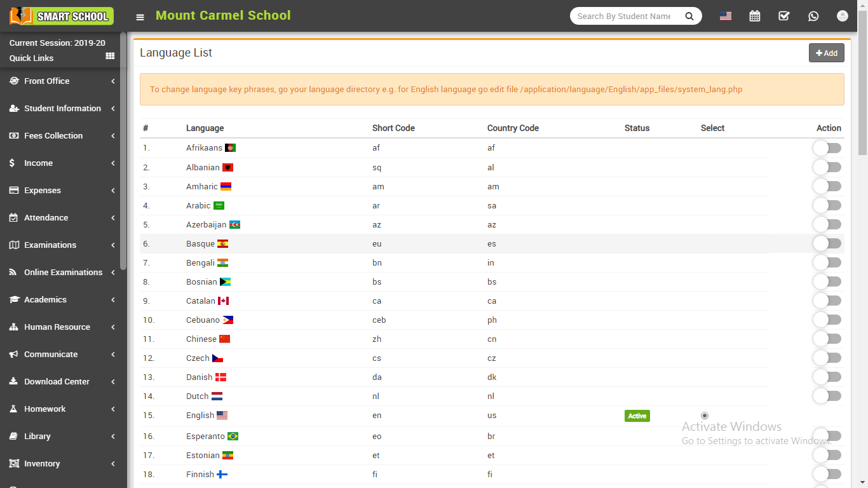Viewport: 868px width, 488px height.
Task: Click the US flag language icon in header
Action: click(725, 17)
